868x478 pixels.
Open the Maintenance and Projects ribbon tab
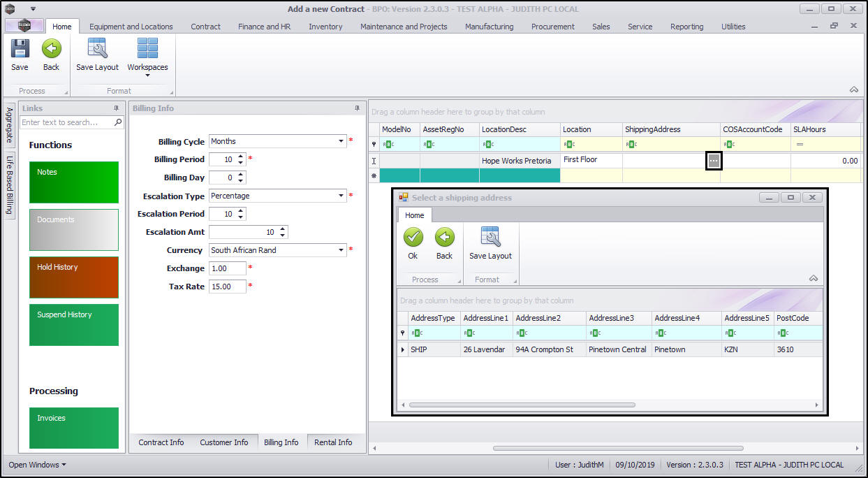tap(404, 27)
